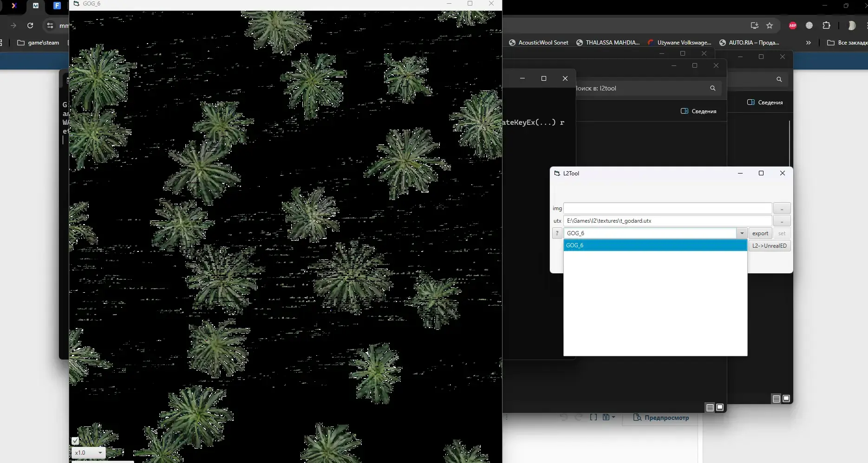Open the AcousticWool Sonet bookmark

539,43
